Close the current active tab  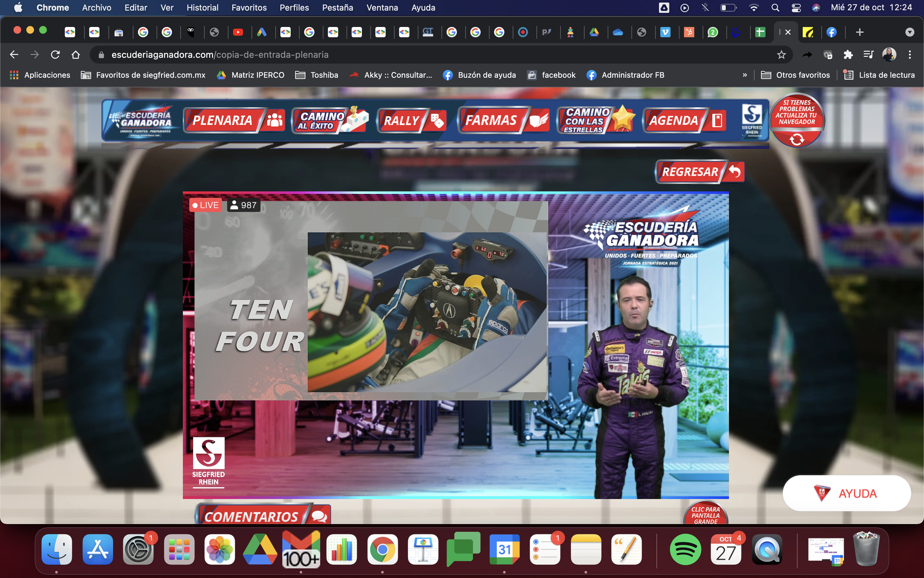click(x=788, y=32)
